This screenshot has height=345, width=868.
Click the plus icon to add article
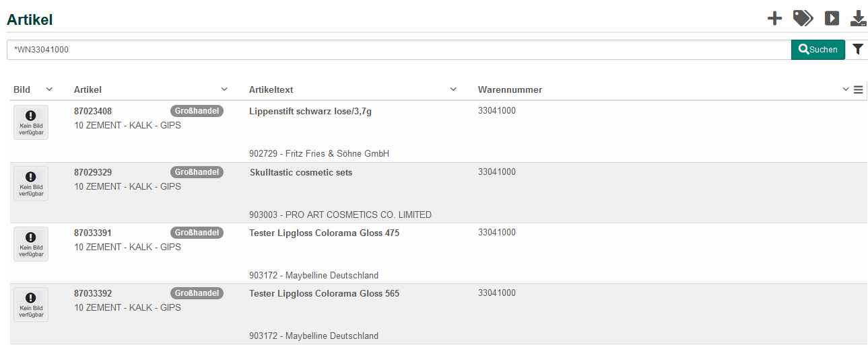point(775,18)
